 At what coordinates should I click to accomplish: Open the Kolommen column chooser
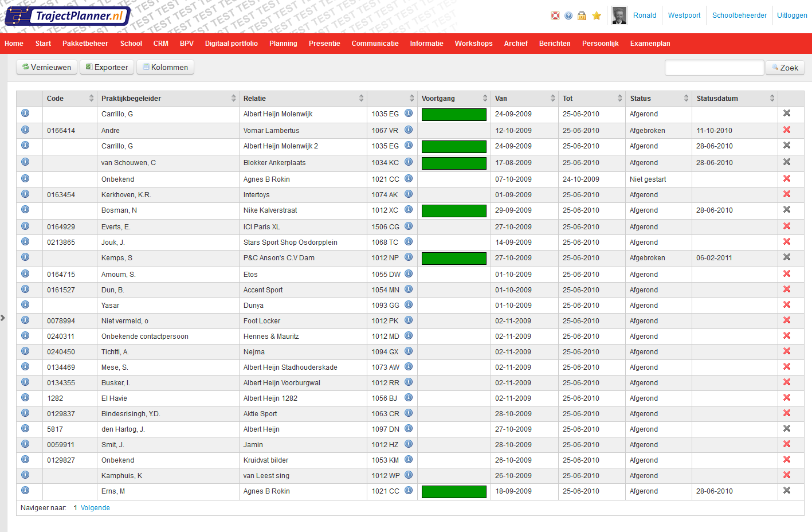tap(165, 67)
